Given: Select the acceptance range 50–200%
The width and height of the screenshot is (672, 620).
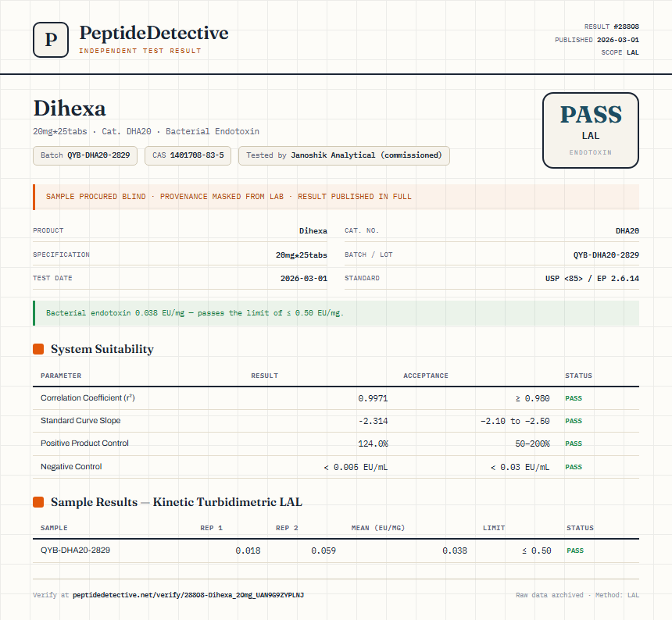Looking at the screenshot, I should point(532,444).
